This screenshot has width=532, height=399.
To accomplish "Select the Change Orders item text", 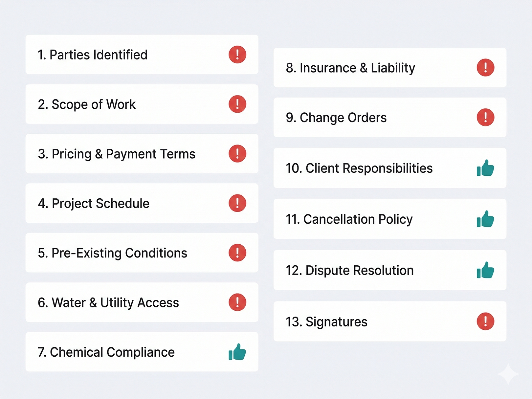I will point(336,118).
